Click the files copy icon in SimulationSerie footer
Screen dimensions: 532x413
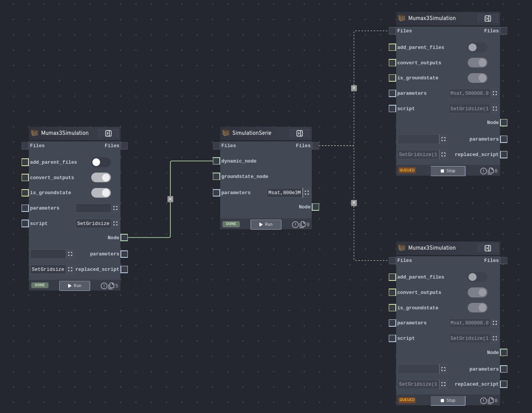pyautogui.click(x=303, y=225)
